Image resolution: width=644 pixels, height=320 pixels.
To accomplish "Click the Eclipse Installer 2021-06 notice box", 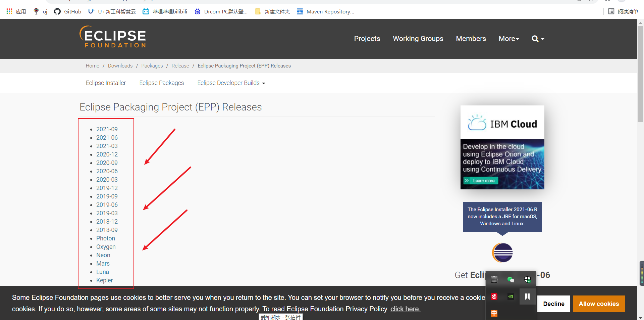I will click(x=502, y=217).
